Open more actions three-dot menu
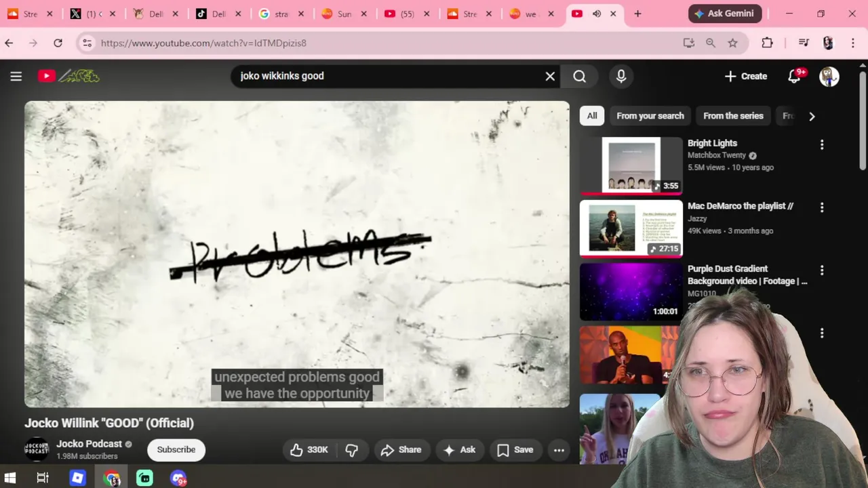This screenshot has width=868, height=488. tap(559, 449)
